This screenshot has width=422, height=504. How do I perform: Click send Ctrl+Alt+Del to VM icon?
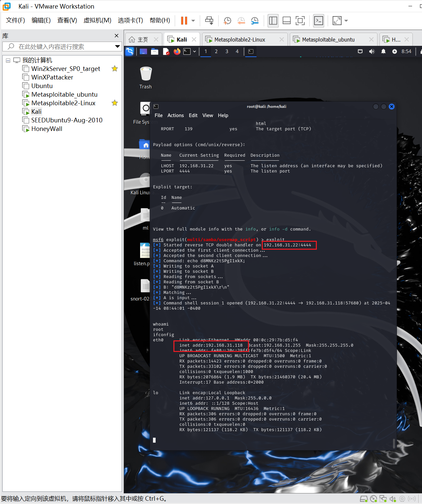pyautogui.click(x=209, y=20)
